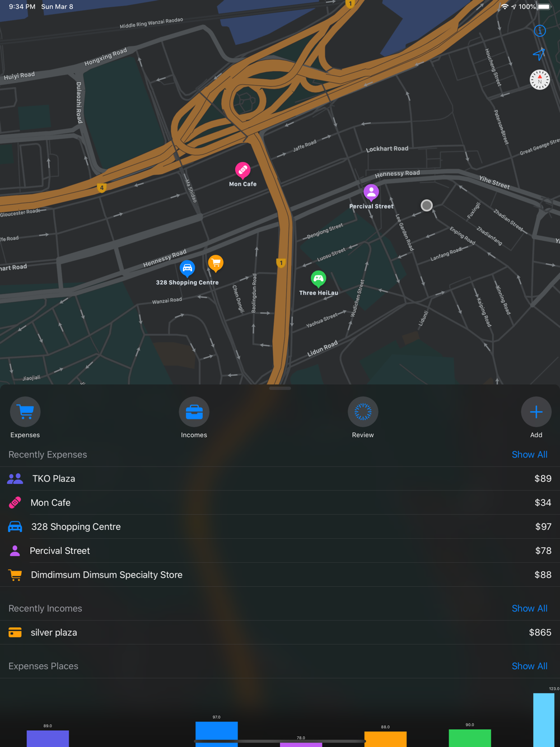
Task: Select the Mon Cafe map pin
Action: [x=242, y=170]
